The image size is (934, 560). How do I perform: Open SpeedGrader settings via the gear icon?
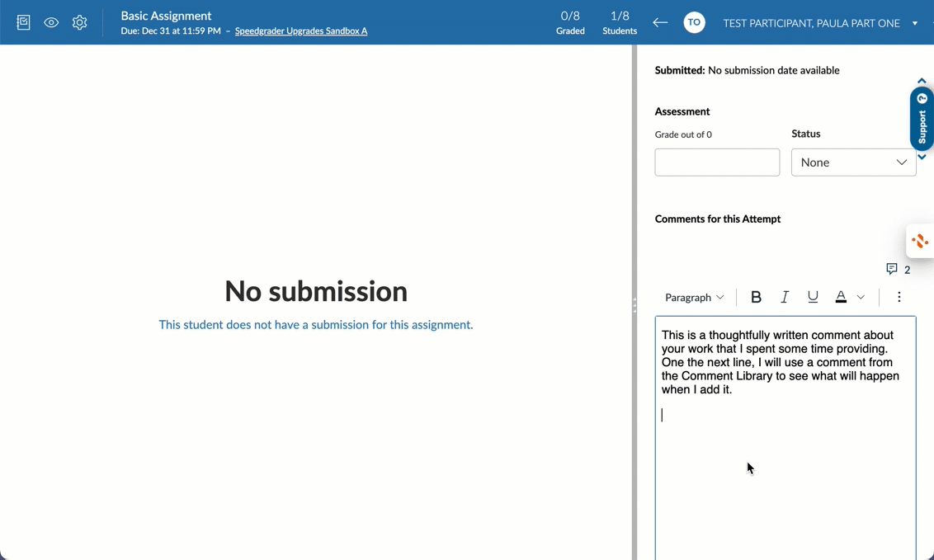(x=79, y=22)
